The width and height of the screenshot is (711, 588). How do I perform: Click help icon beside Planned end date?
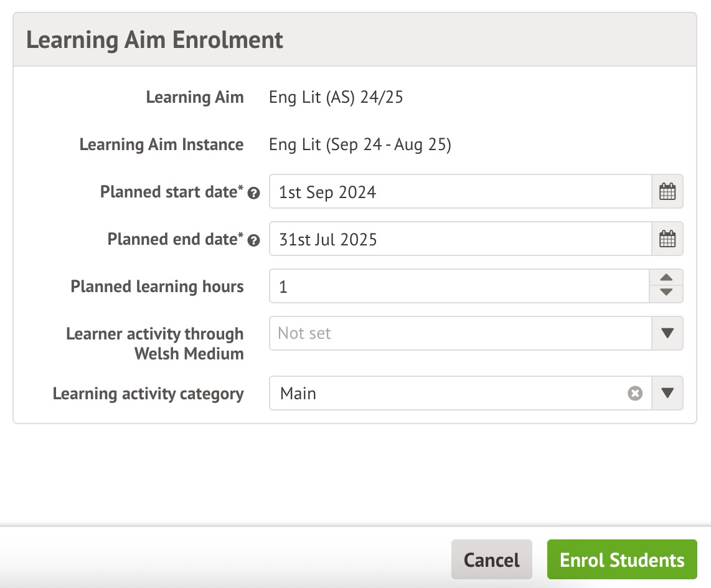click(x=253, y=240)
